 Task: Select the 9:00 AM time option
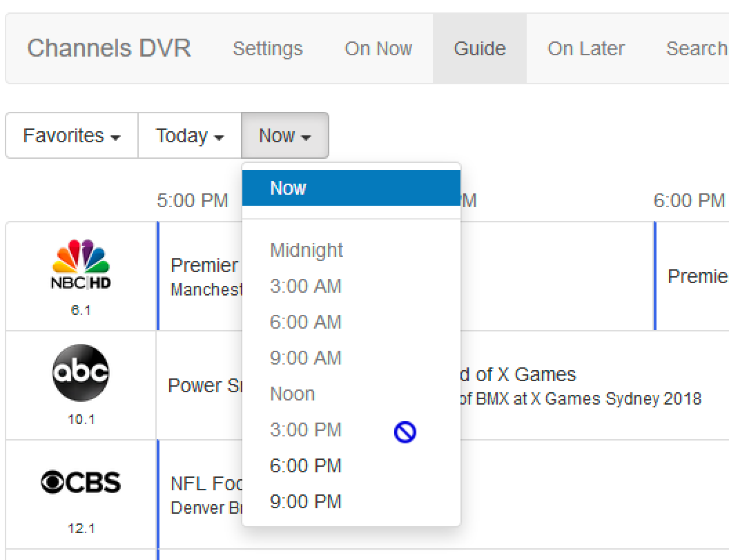coord(306,358)
